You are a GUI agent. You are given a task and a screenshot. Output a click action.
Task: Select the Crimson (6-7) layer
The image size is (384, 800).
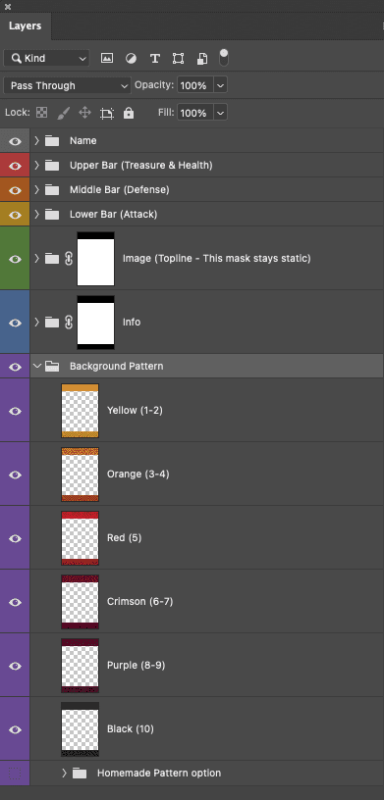pyautogui.click(x=207, y=602)
